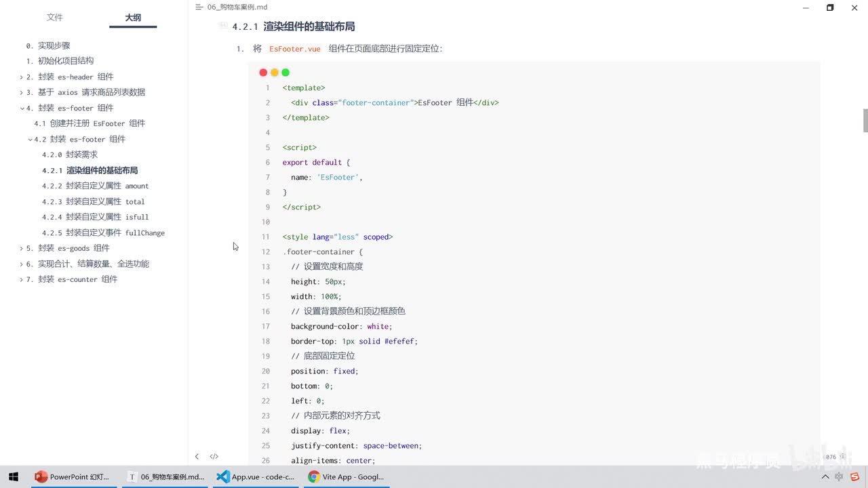Click the back chevron at bottom left of editor
The height and width of the screenshot is (488, 868).
click(197, 457)
